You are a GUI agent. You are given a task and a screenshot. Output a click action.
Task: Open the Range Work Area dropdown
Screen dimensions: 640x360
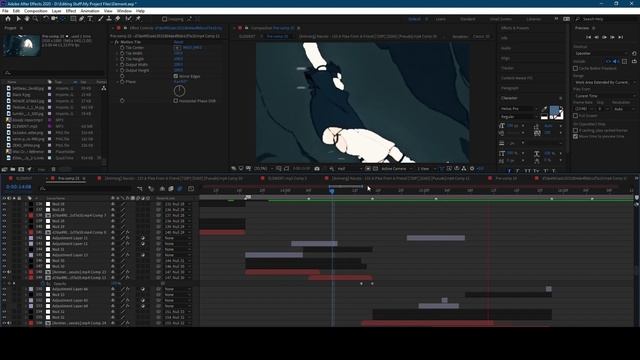[605, 82]
